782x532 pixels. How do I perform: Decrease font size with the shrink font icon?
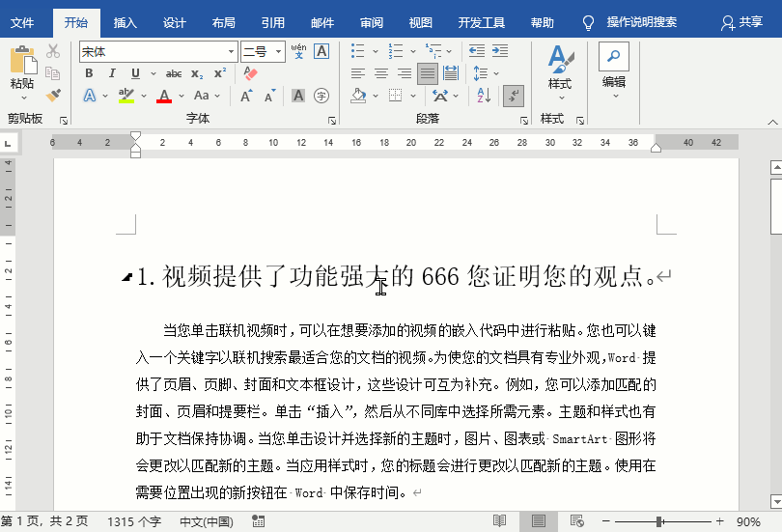coord(269,96)
